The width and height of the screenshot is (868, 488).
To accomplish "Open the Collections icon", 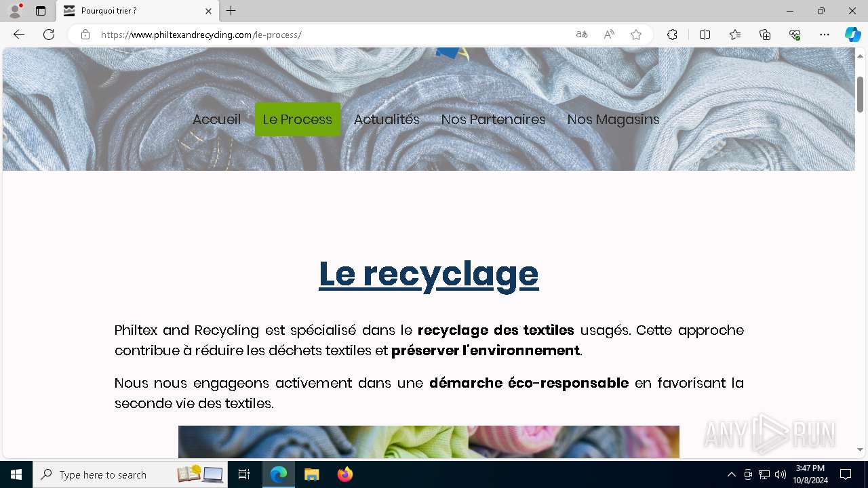I will (765, 35).
